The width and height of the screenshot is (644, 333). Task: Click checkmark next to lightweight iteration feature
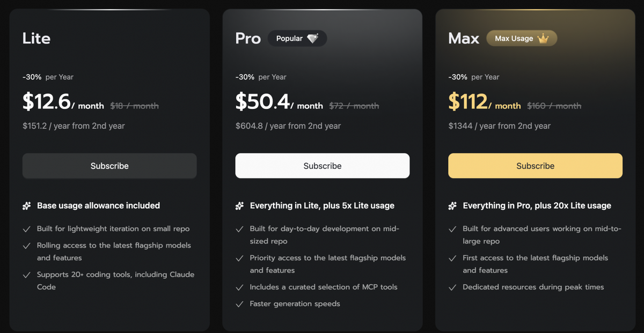point(26,229)
